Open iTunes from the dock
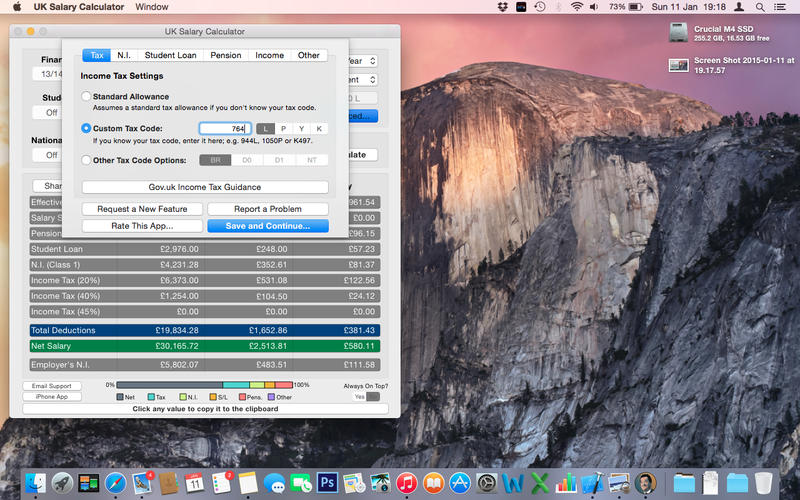Image resolution: width=800 pixels, height=500 pixels. point(407,482)
